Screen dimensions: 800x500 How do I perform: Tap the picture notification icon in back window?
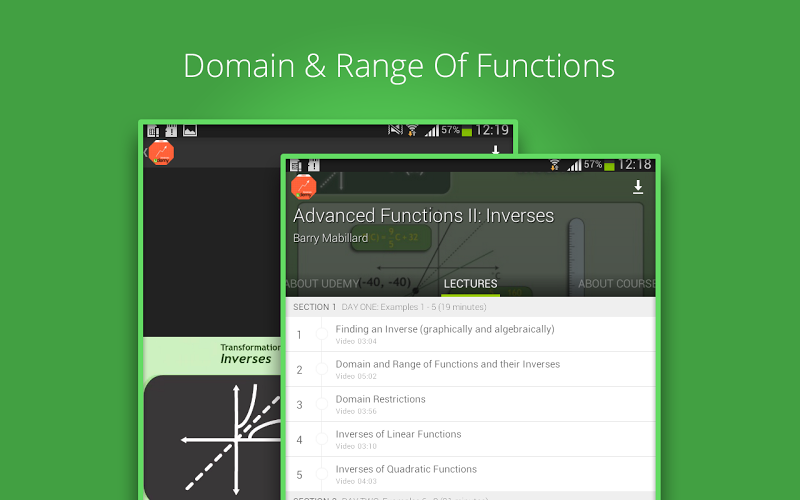(190, 131)
